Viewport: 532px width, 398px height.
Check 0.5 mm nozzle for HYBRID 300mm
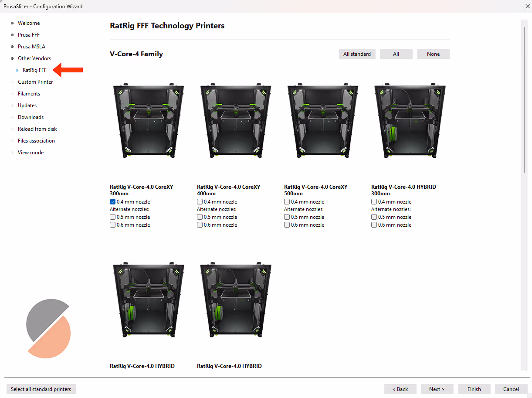click(374, 217)
